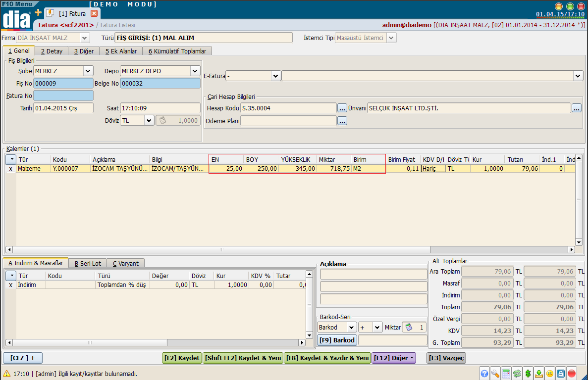
Task: Click the [F9] Barkod button
Action: pos(337,340)
